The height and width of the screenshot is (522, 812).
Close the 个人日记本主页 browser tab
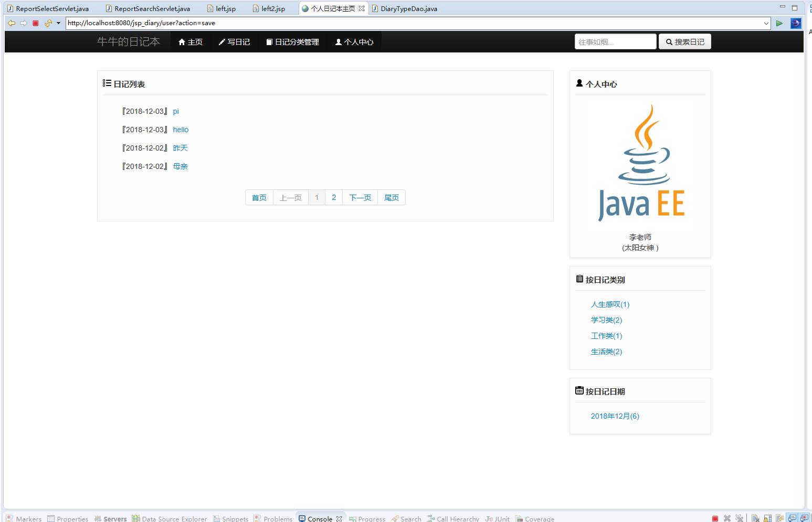362,8
